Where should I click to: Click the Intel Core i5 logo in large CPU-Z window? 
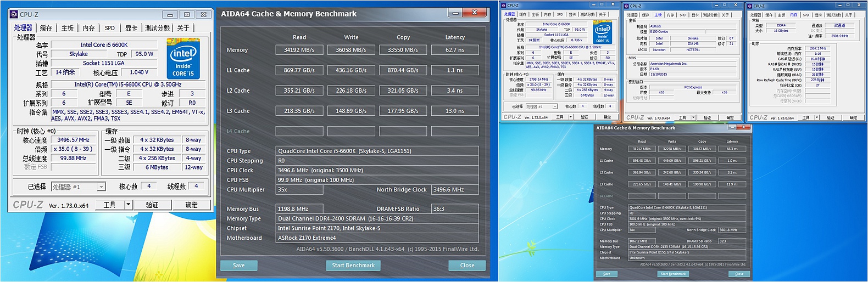coord(183,59)
